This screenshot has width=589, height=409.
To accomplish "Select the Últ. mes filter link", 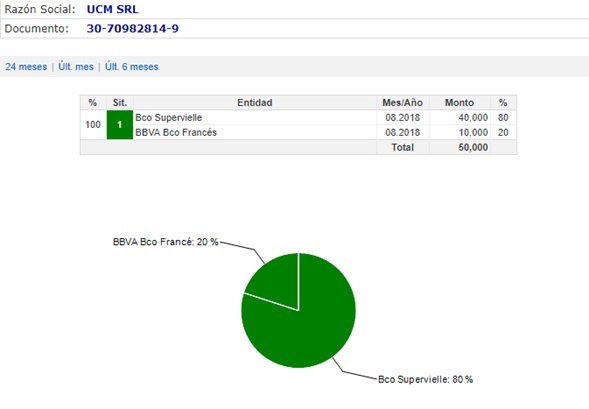I will [x=76, y=67].
